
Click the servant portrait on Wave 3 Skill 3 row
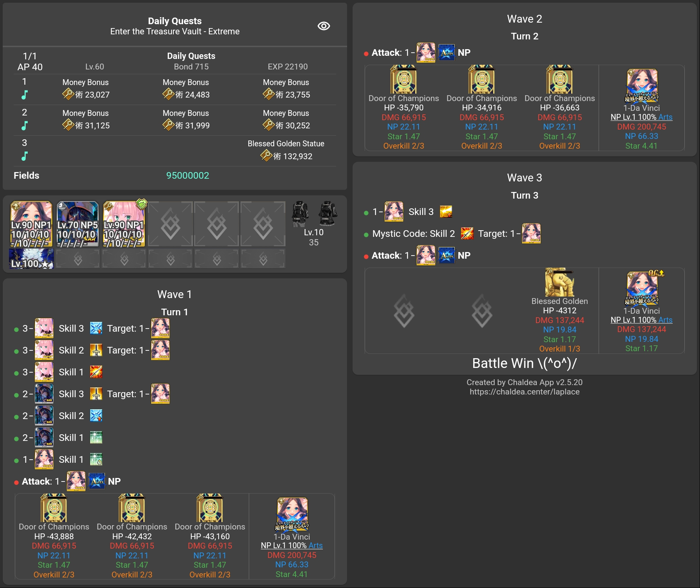(394, 211)
